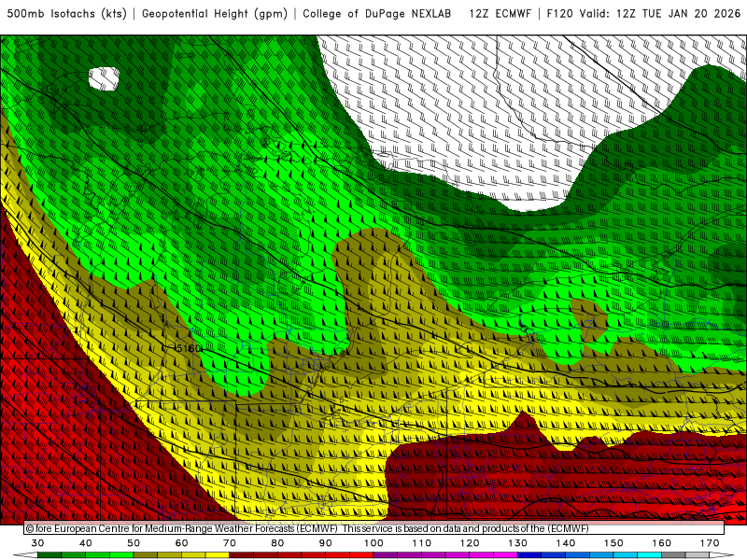The height and width of the screenshot is (560, 747).
Task: Click the '40' legend value
Action: [x=86, y=543]
